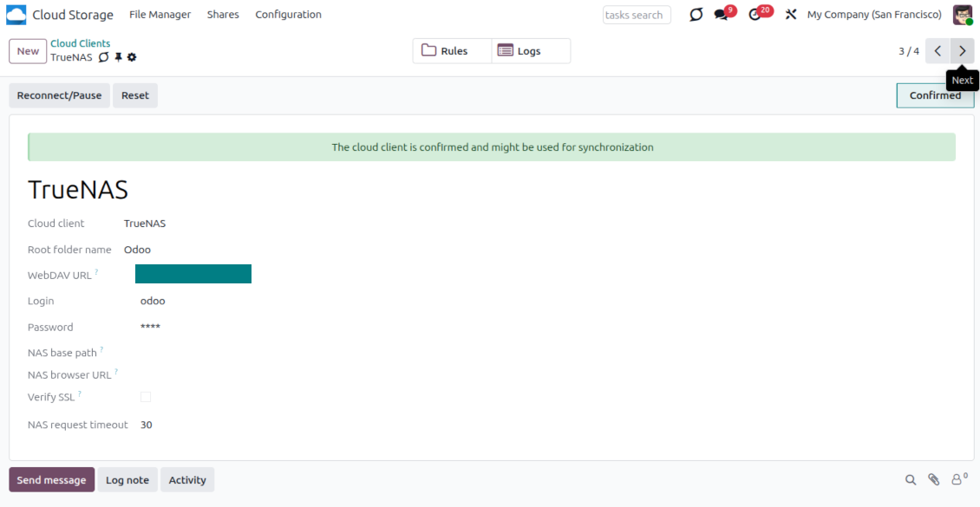The height and width of the screenshot is (507, 980).
Task: Click the user avatar in top right
Action: click(963, 15)
